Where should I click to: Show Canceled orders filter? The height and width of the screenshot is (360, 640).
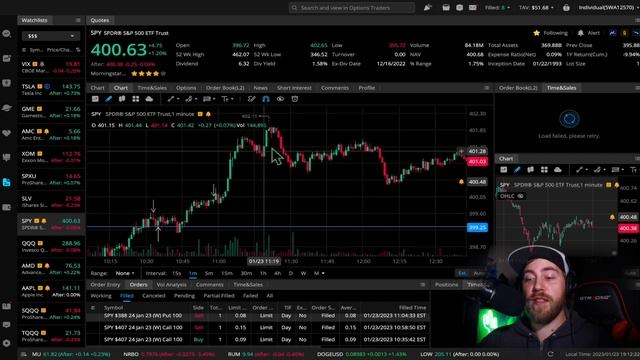[153, 296]
